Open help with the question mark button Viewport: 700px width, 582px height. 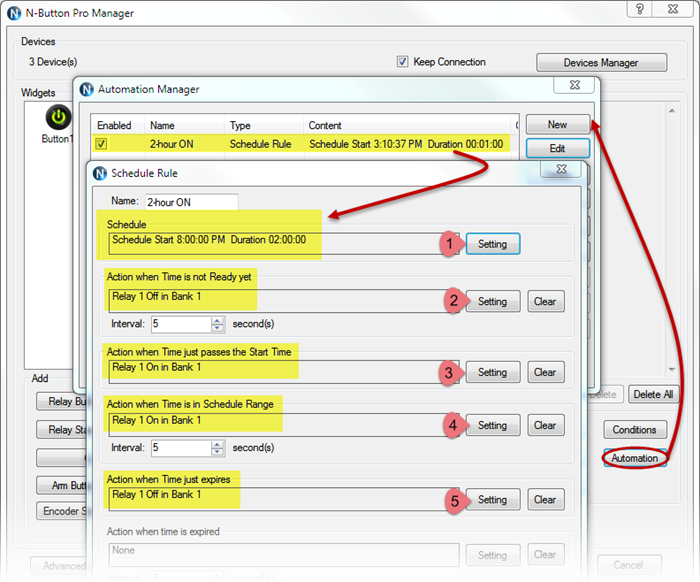click(x=639, y=9)
